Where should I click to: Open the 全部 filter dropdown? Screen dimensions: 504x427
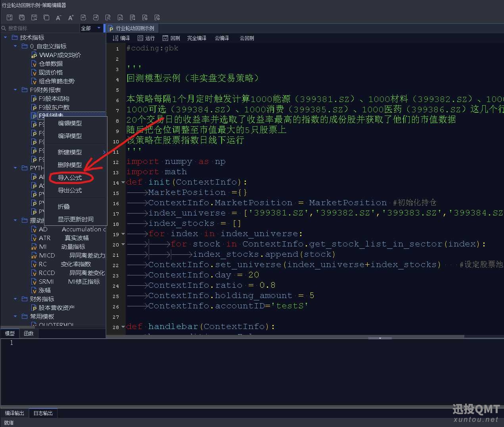tap(91, 28)
